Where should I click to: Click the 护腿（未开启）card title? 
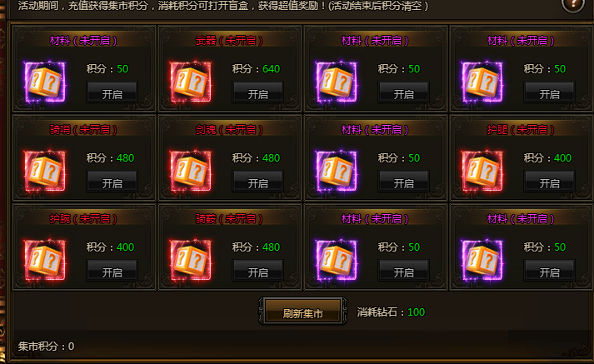[x=520, y=130]
